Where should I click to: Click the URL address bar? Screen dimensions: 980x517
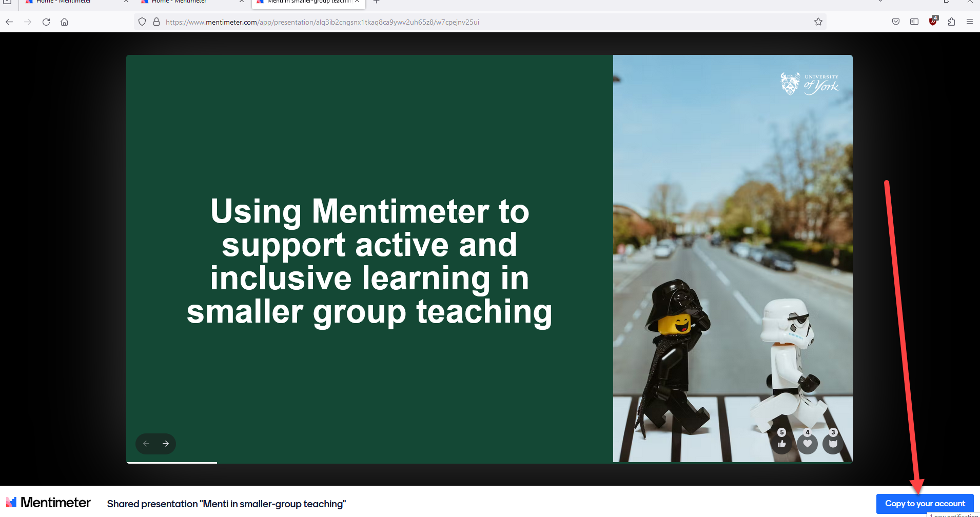coord(462,22)
